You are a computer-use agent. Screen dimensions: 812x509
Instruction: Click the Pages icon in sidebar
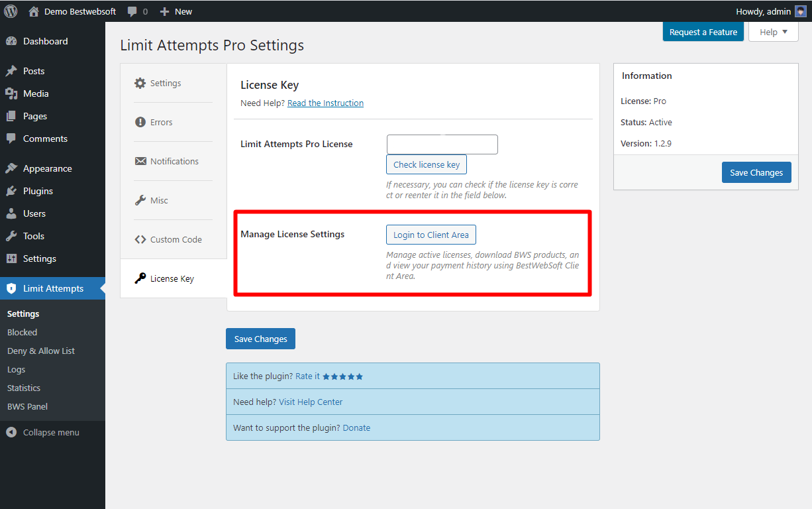11,116
